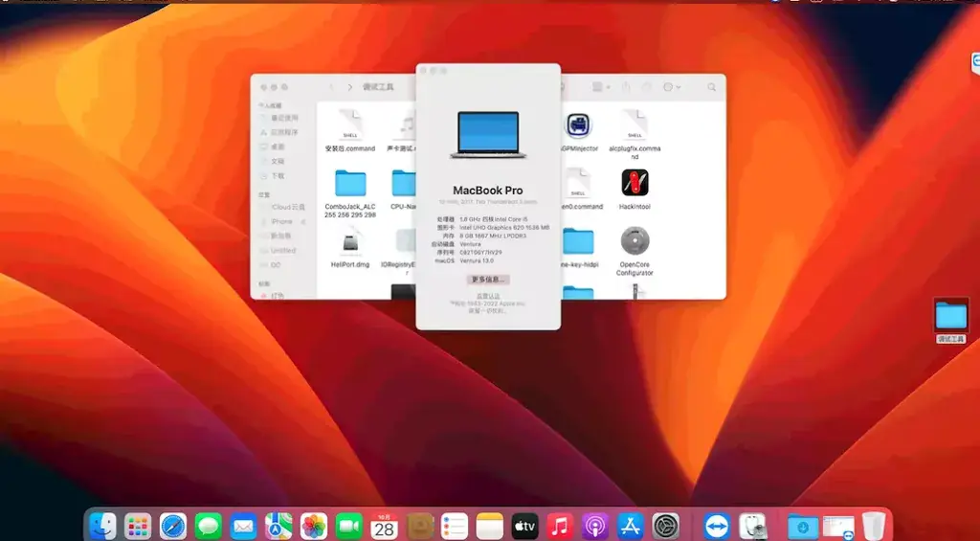Click the MacBook Pro laptop image
This screenshot has height=541, width=980.
(488, 134)
